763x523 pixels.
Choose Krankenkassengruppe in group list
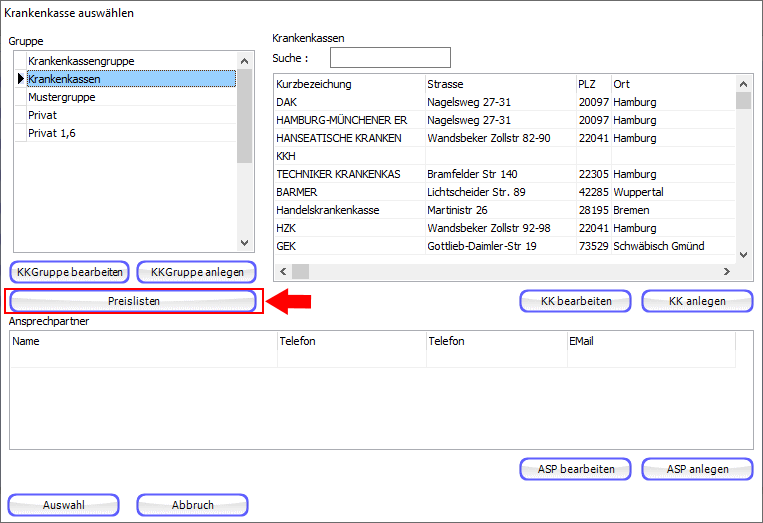pyautogui.click(x=81, y=62)
